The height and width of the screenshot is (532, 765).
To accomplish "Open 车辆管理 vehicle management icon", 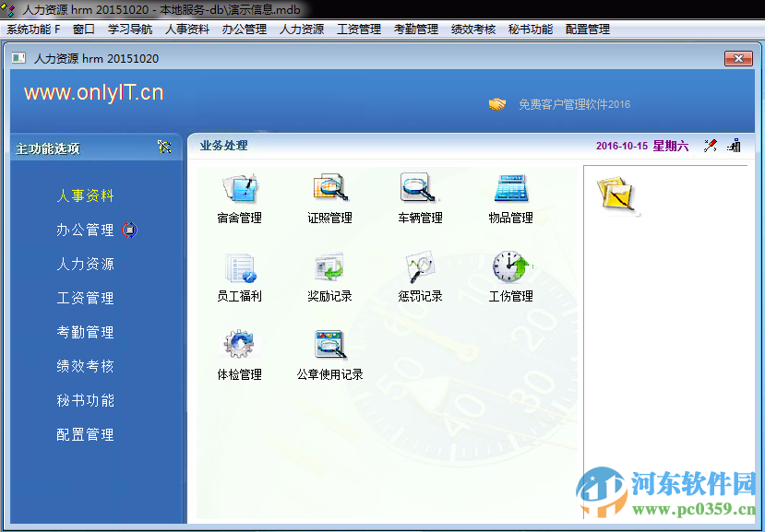I will click(420, 188).
